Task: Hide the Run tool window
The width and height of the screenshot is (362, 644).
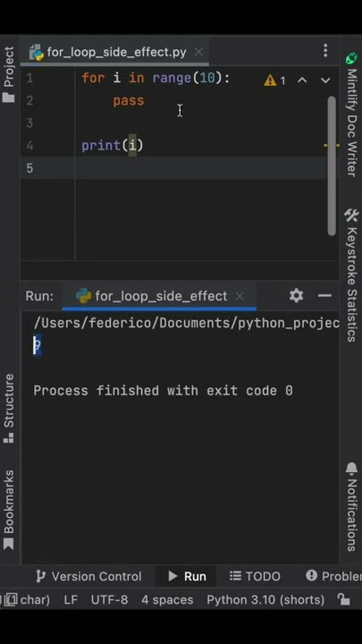Action: (x=324, y=296)
